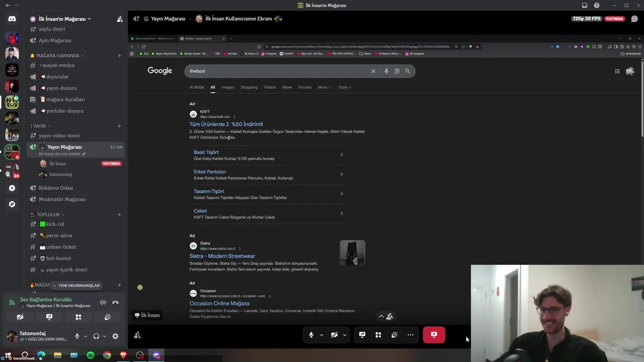The height and width of the screenshot is (362, 644).
Task: Open the Tools dropdown in Google results
Action: 345,87
